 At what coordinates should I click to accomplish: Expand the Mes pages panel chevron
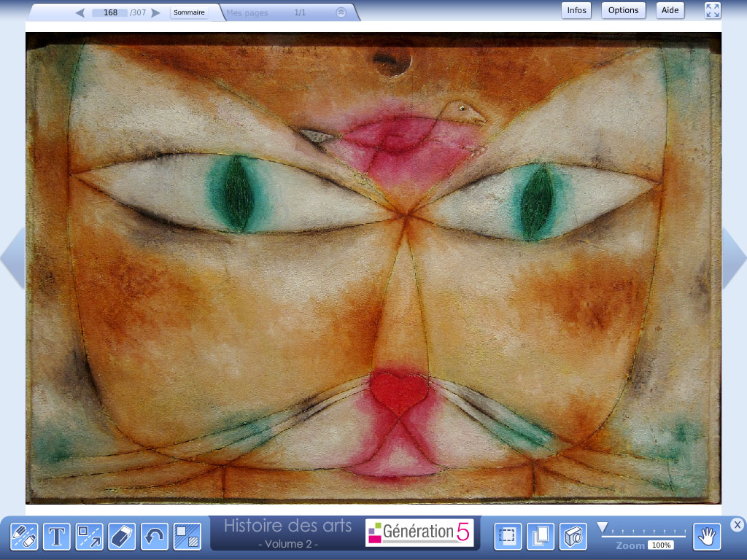tap(341, 12)
